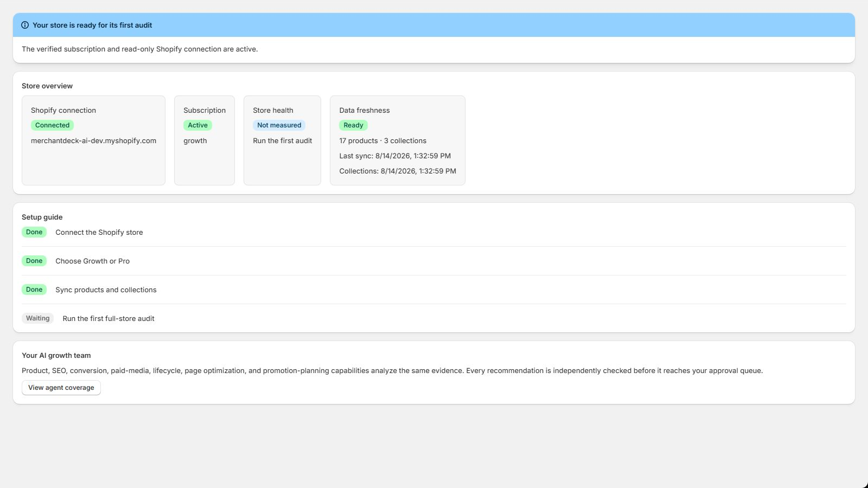The width and height of the screenshot is (868, 488).
Task: Click the Run the first audit text
Action: pos(283,140)
